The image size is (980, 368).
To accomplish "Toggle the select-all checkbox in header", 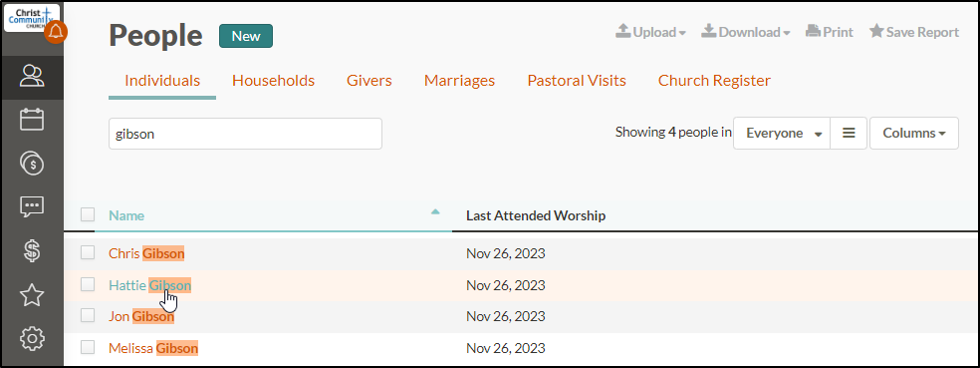I will [88, 214].
